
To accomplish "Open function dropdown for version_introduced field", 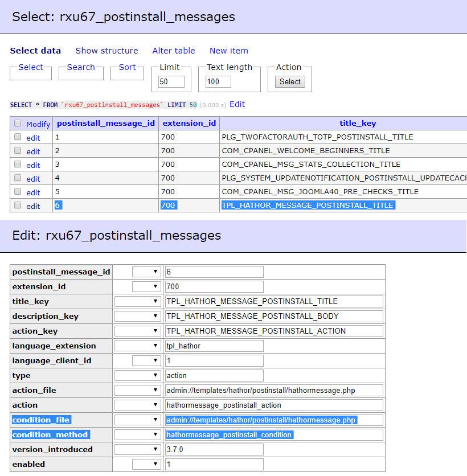I will [x=138, y=450].
